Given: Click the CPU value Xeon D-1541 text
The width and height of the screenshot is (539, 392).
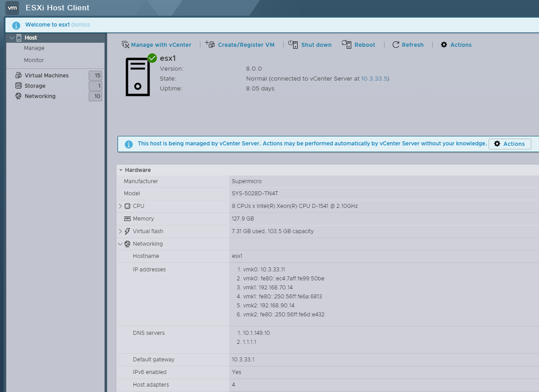Looking at the screenshot, I should click(x=294, y=206).
